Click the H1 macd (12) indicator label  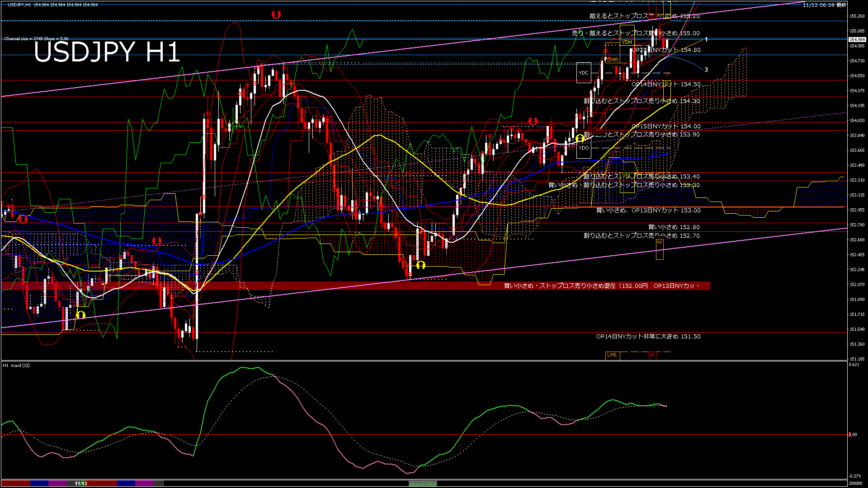point(16,365)
